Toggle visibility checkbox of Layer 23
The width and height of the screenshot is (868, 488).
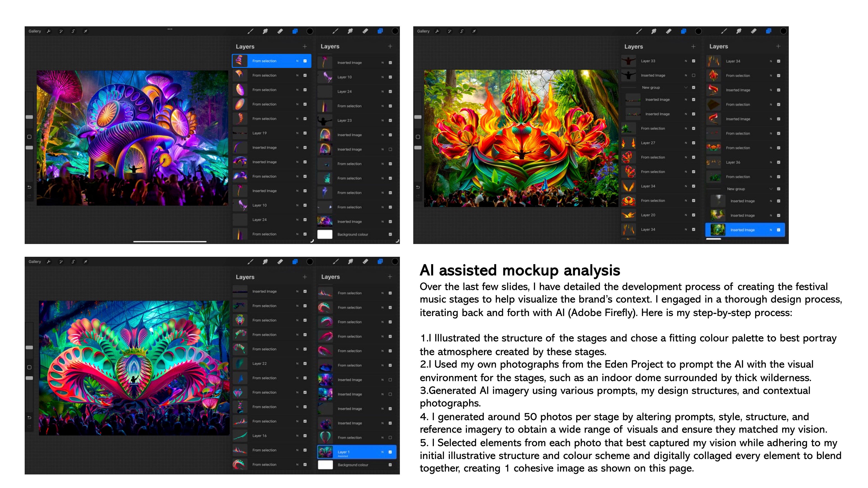coord(390,120)
